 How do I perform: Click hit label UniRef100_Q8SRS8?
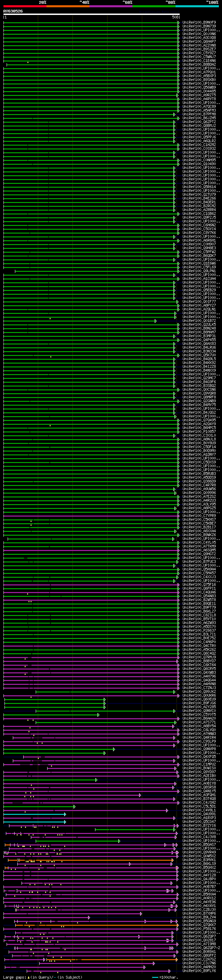(199, 787)
